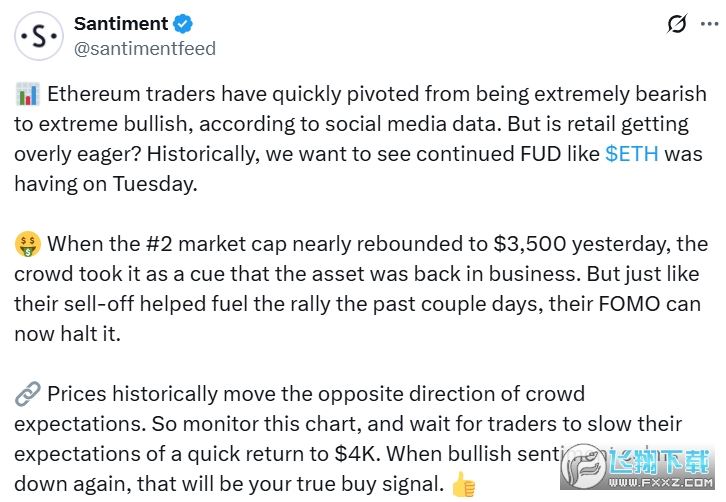Open the Santiment display name link
The image size is (726, 502).
coord(121,24)
